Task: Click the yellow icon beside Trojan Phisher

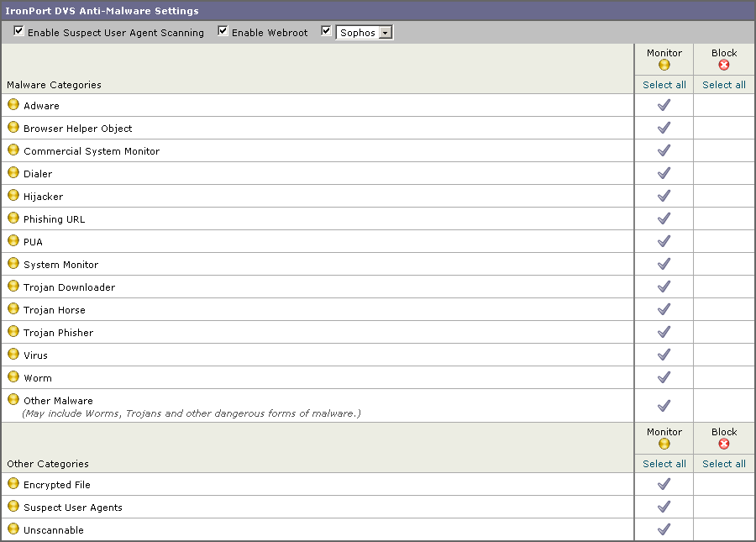Action: pyautogui.click(x=13, y=331)
